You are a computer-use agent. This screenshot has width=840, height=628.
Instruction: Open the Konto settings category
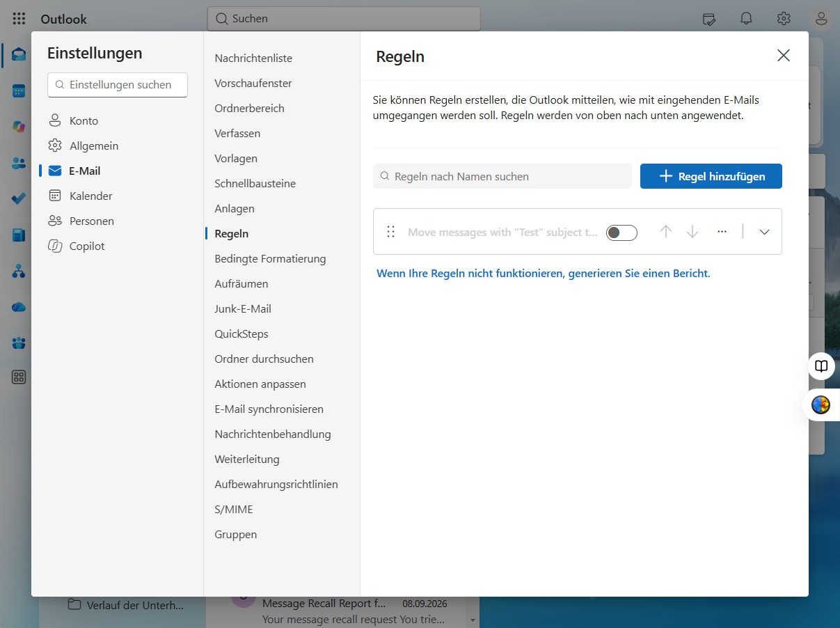pos(84,120)
